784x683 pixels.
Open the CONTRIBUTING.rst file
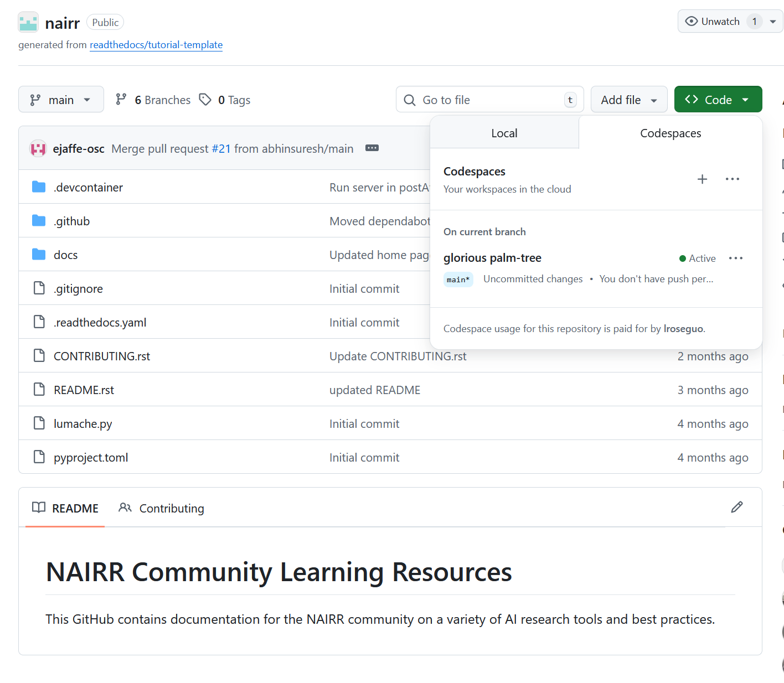point(102,356)
